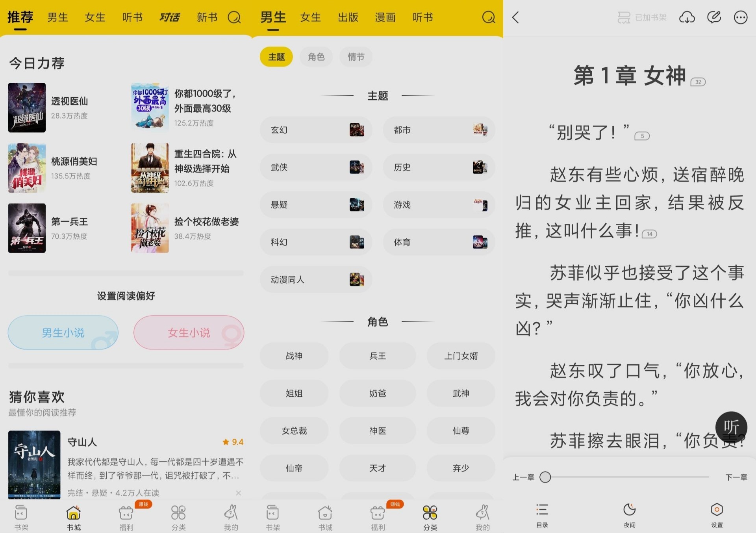This screenshot has height=533, width=756.
Task: Open search icon beside 听书 in category screen
Action: click(x=489, y=17)
